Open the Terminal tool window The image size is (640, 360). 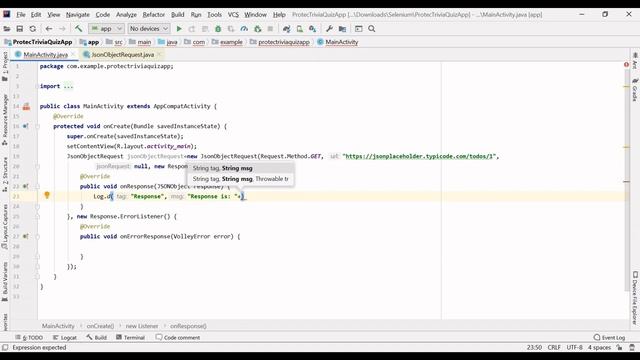tap(131, 338)
